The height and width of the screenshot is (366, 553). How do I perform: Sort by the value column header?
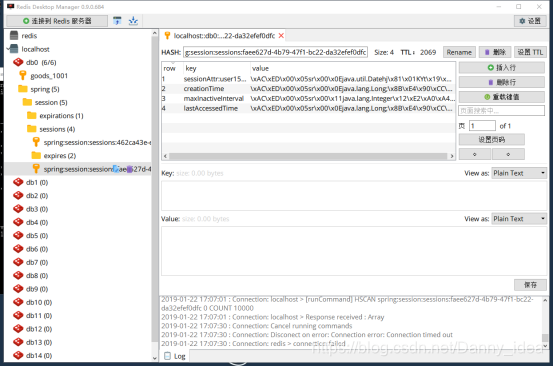coord(353,68)
